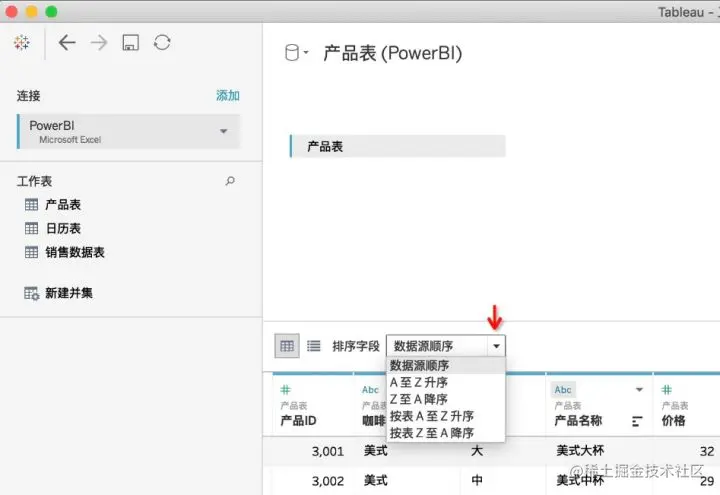Viewport: 720px width, 495px height.
Task: Click the Tableau logo icon
Action: coord(22,43)
